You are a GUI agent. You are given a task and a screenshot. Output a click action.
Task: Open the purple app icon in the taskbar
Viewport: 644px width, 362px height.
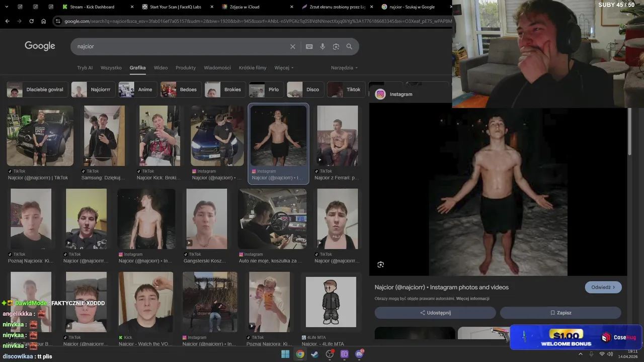click(345, 354)
